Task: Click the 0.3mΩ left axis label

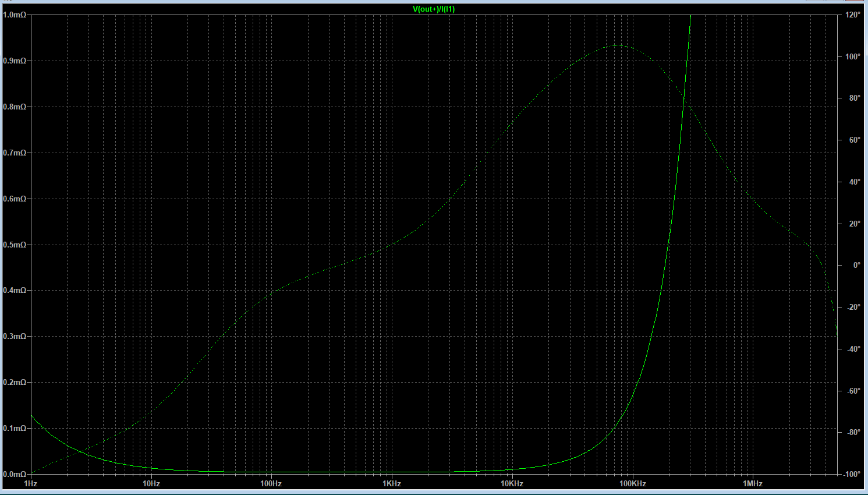Action: coord(15,336)
